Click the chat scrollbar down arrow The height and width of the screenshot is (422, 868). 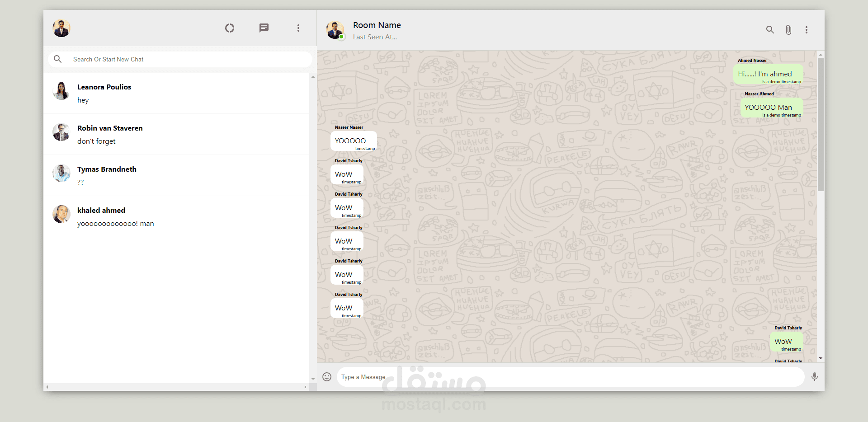pos(821,359)
